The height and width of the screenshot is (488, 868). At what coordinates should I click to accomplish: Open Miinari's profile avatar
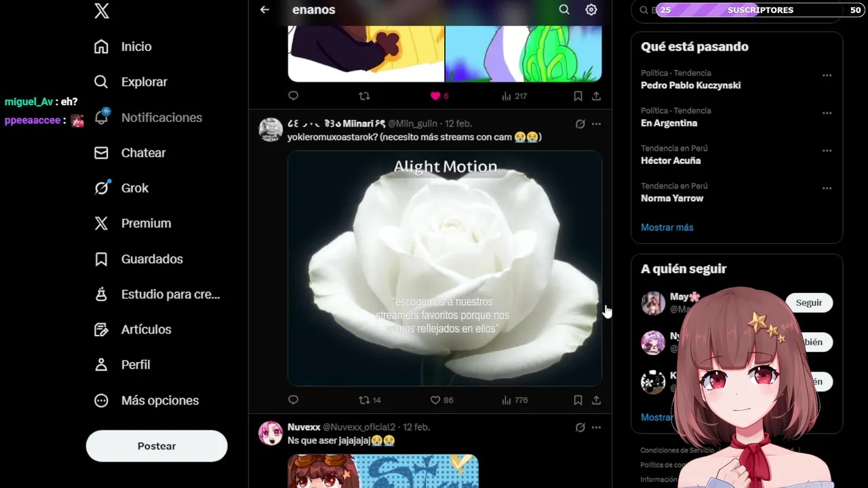(271, 129)
